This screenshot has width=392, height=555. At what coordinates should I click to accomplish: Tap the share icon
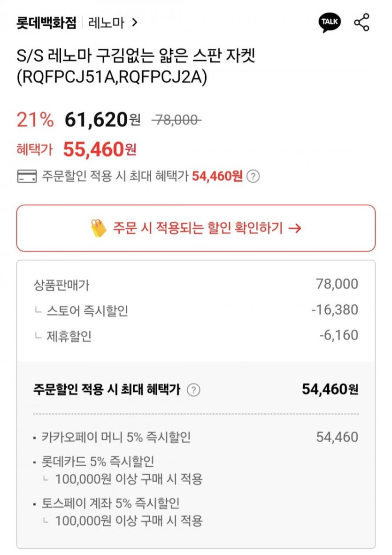click(361, 23)
